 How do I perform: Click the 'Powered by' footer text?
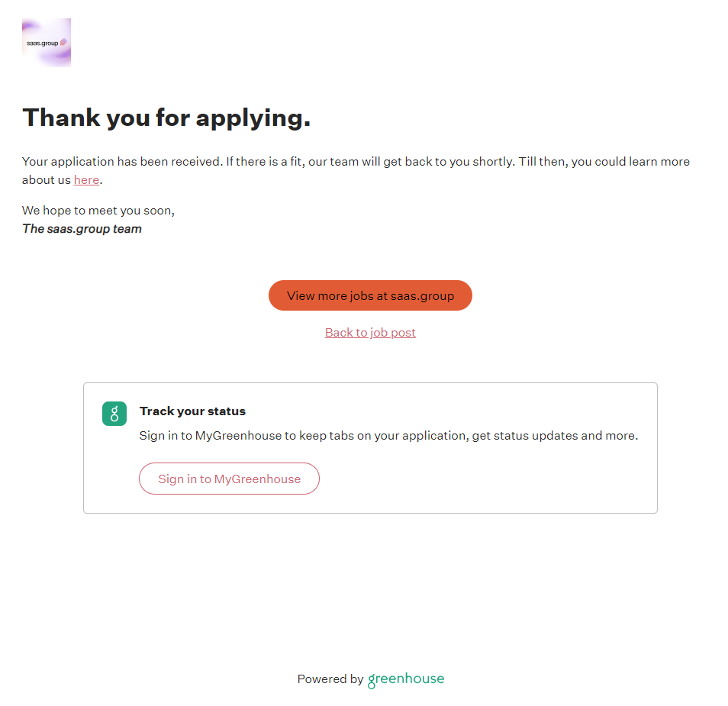pyautogui.click(x=330, y=679)
